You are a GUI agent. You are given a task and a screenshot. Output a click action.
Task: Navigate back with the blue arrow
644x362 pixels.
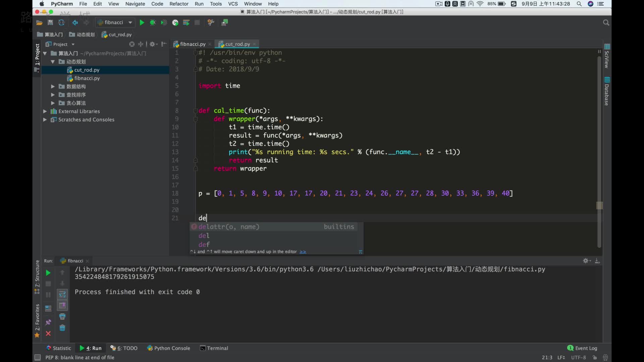75,22
